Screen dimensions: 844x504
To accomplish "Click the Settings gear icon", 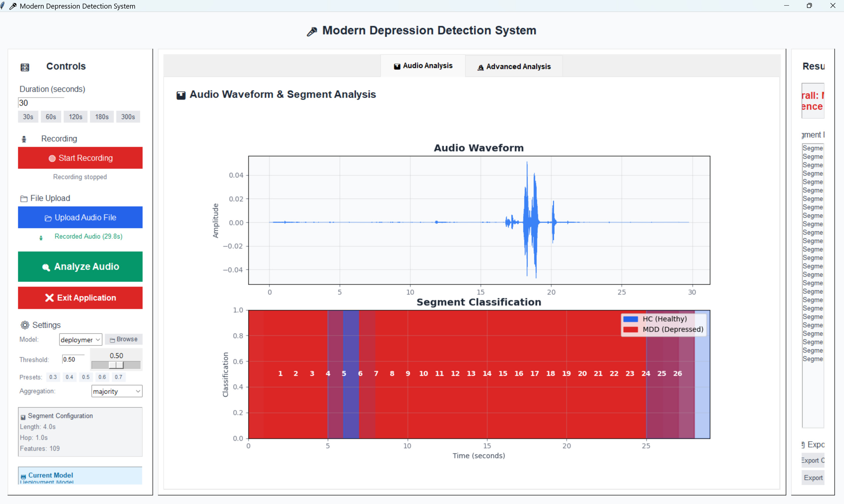I will tap(25, 325).
